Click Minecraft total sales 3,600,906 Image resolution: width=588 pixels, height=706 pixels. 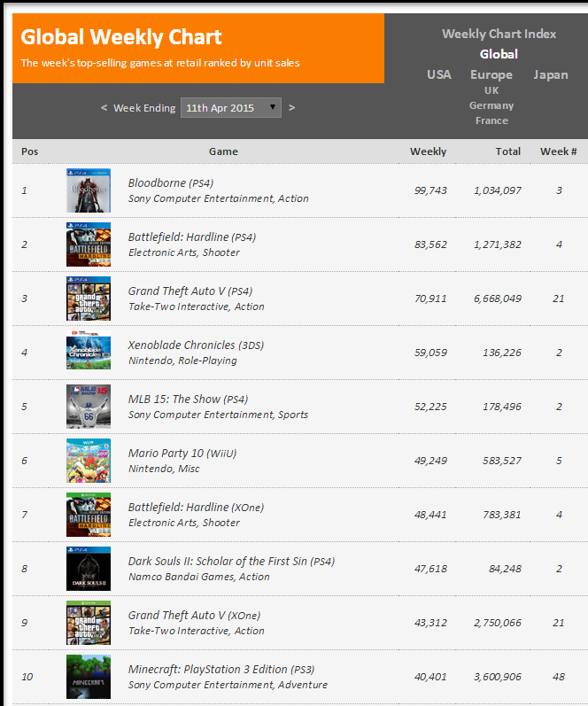pyautogui.click(x=498, y=677)
